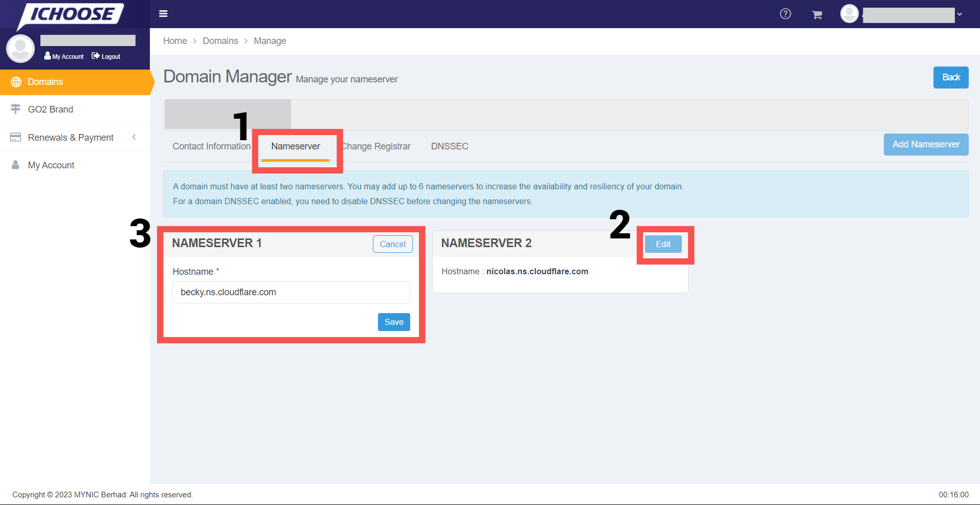The image size is (980, 505).
Task: Click the Logout link in sidebar
Action: click(x=106, y=56)
